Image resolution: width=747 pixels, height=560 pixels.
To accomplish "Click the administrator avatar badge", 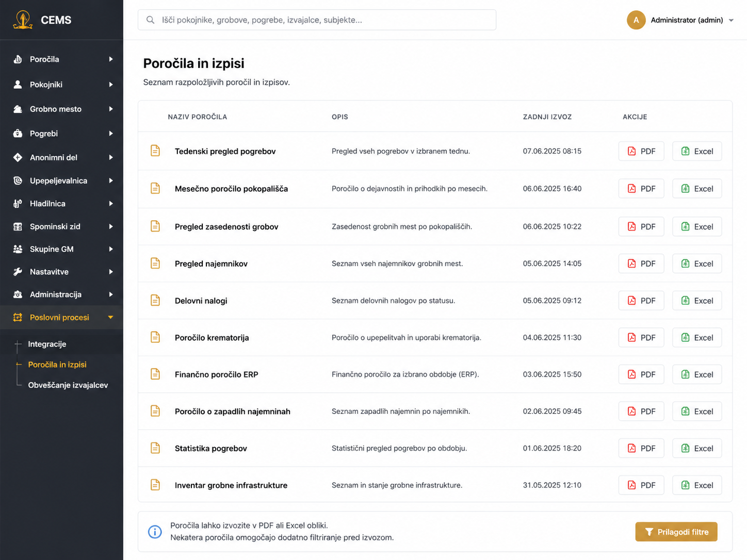I will coord(636,20).
